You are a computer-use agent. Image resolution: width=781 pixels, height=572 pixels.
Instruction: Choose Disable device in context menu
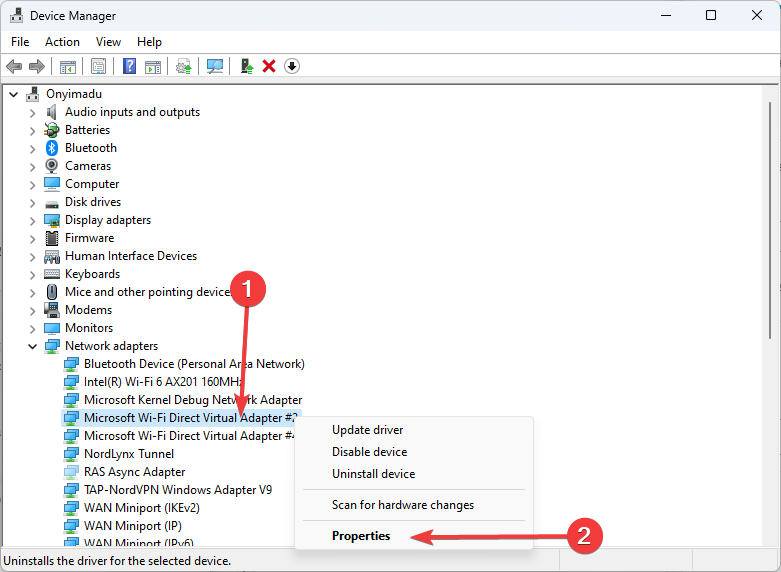pos(370,451)
